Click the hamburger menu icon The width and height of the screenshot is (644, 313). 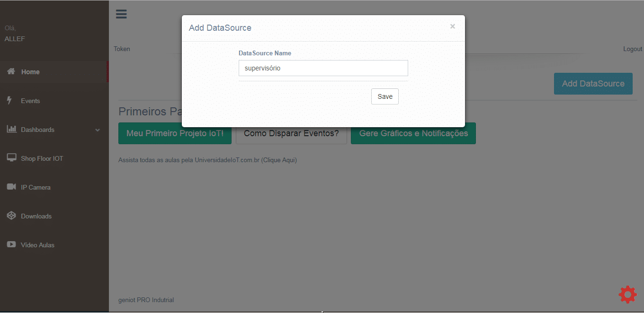[121, 14]
